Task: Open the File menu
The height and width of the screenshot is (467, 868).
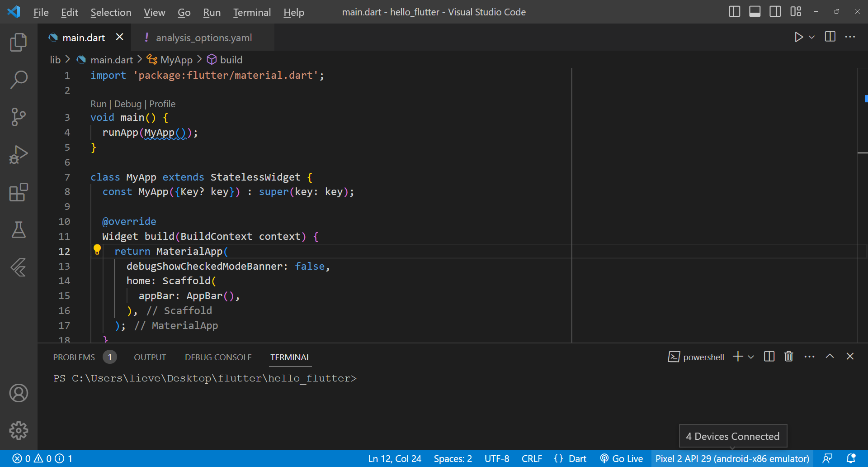Action: coord(41,12)
